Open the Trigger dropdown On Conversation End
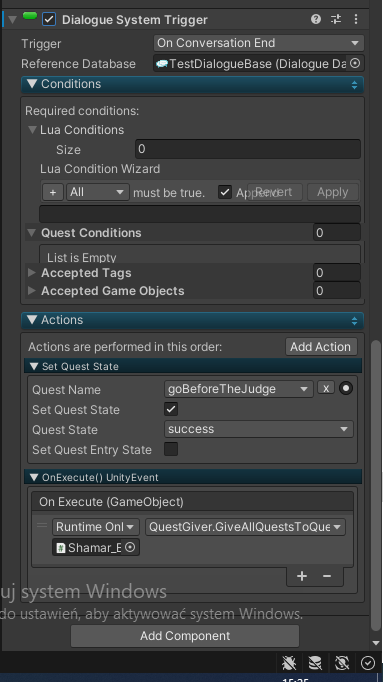 pos(259,43)
